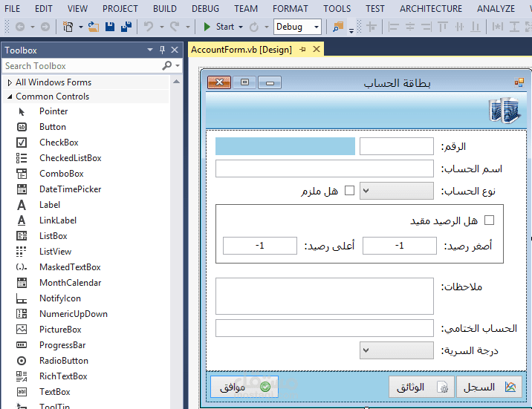Switch to AccountForm.vb [Design] tab
Image resolution: width=532 pixels, height=409 pixels.
coord(241,50)
